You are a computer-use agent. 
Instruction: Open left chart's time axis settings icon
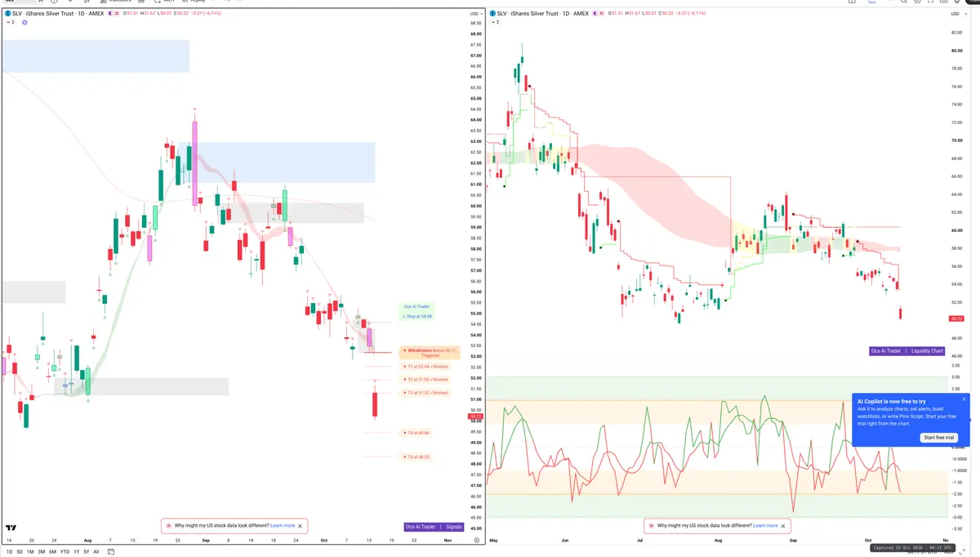click(477, 541)
